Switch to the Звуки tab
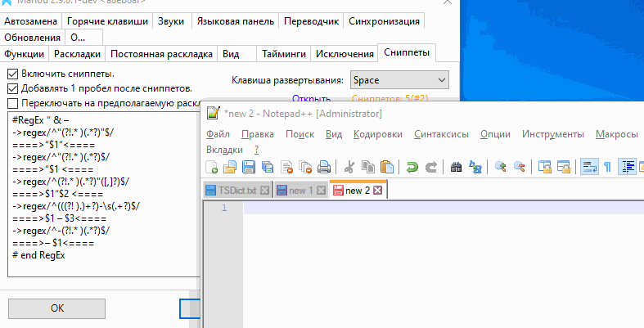Screen dimensions: 644x328 coord(171,21)
